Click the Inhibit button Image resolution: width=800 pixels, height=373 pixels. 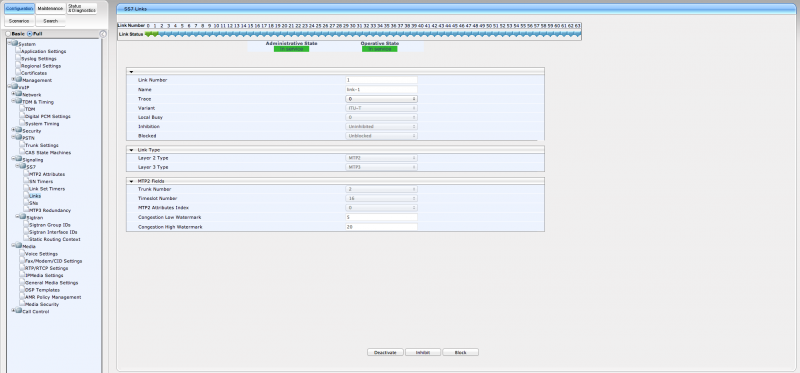[x=423, y=352]
